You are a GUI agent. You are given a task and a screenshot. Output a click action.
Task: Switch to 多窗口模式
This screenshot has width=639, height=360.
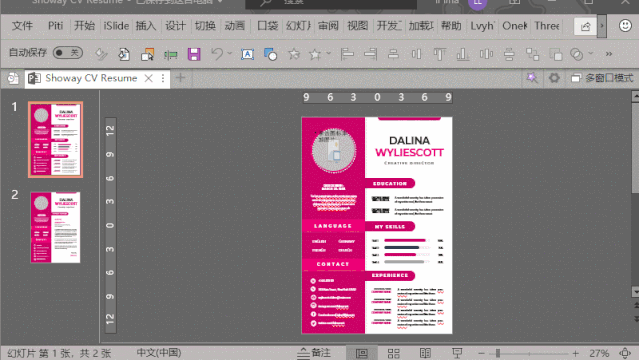coord(602,77)
